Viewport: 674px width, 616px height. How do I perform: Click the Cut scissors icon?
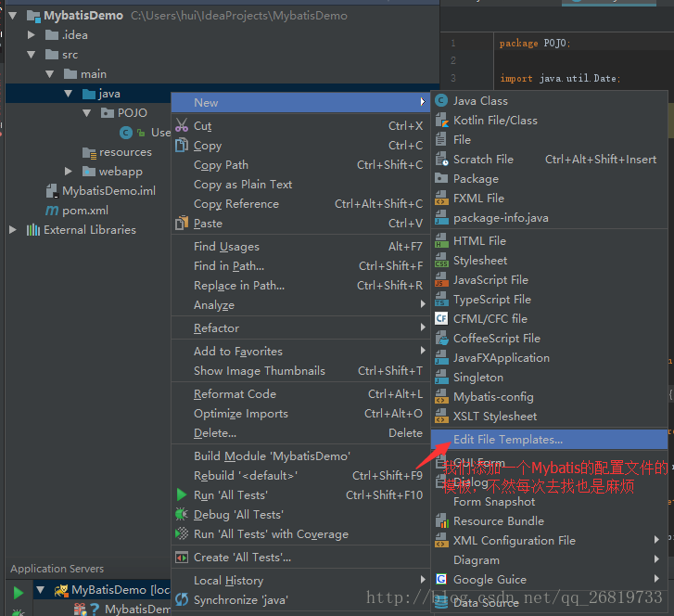(182, 125)
